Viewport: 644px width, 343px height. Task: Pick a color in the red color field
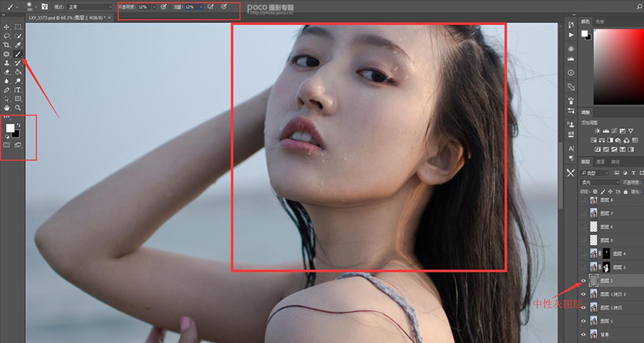(x=619, y=67)
